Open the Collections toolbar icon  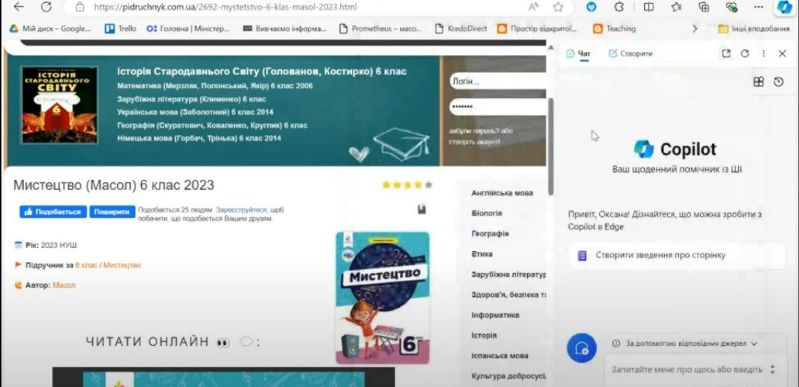704,7
